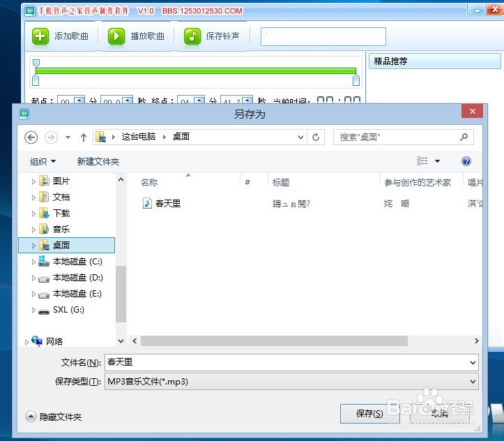The width and height of the screenshot is (504, 441).
Task: Select 网络 in the navigation tree
Action: (x=54, y=342)
